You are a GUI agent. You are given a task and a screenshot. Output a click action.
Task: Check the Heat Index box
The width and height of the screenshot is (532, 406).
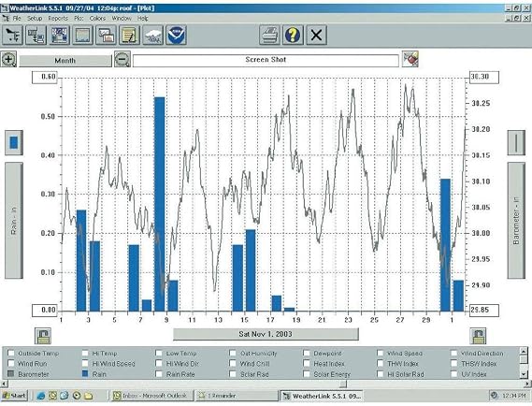[307, 364]
